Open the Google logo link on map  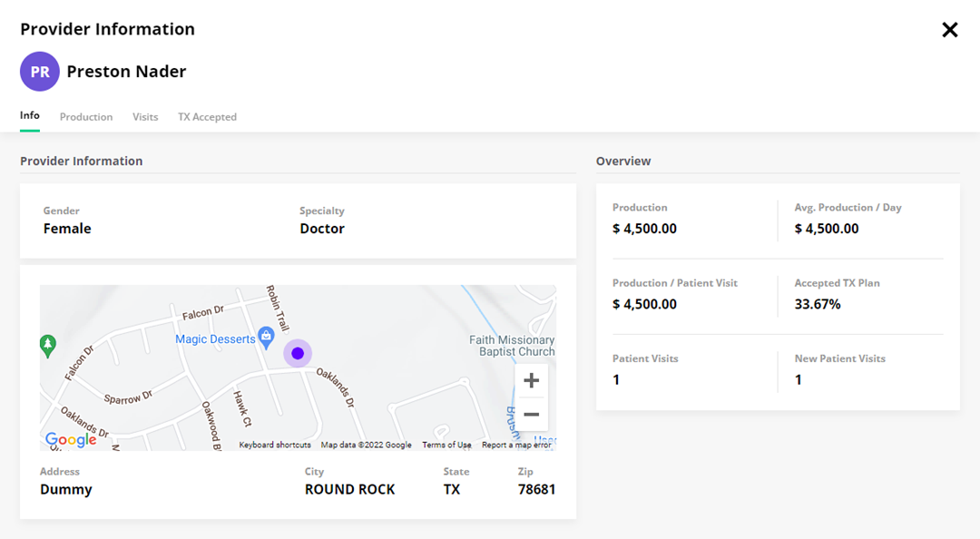pyautogui.click(x=71, y=440)
